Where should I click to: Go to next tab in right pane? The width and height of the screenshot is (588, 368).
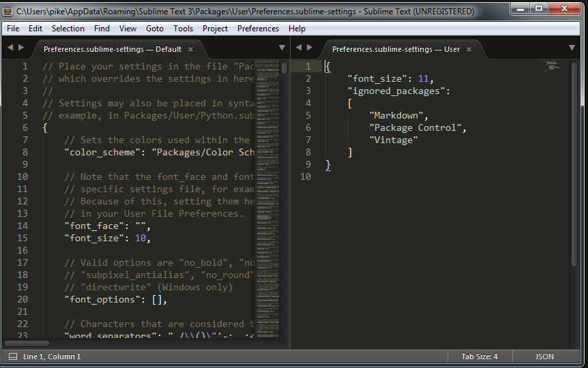[x=310, y=47]
